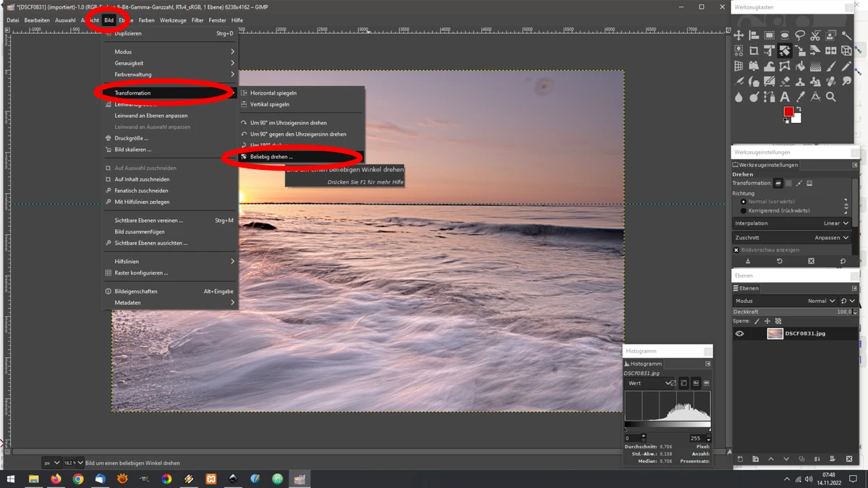Viewport: 868px width, 488px height.
Task: Activate the Rotate tool in the toolbox
Action: coord(785,51)
